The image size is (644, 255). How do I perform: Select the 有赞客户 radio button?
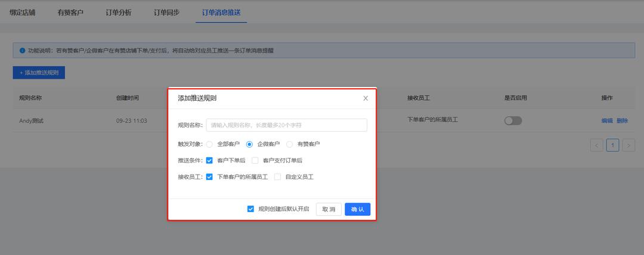coord(290,144)
